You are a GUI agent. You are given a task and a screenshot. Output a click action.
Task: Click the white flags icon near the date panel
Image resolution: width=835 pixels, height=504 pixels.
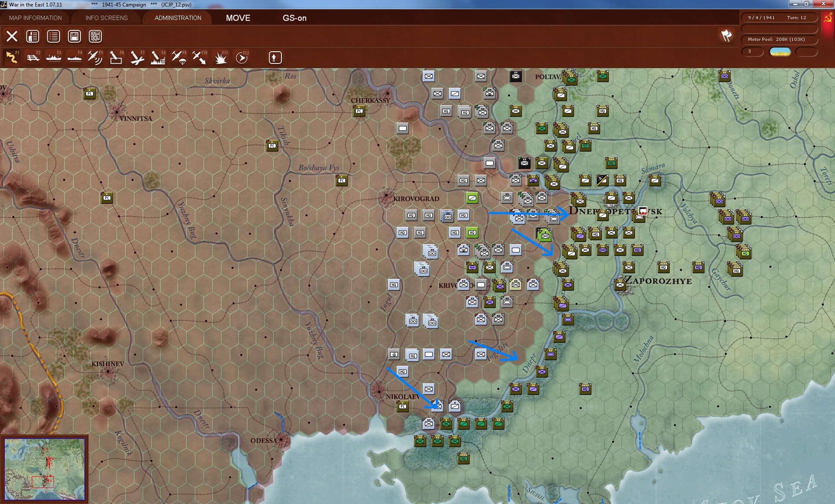726,36
